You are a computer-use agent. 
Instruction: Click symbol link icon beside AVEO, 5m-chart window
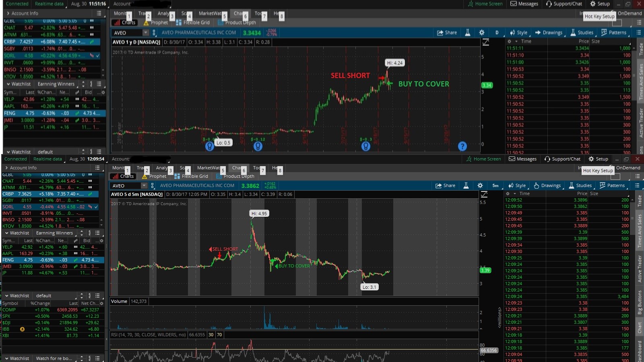pyautogui.click(x=152, y=185)
